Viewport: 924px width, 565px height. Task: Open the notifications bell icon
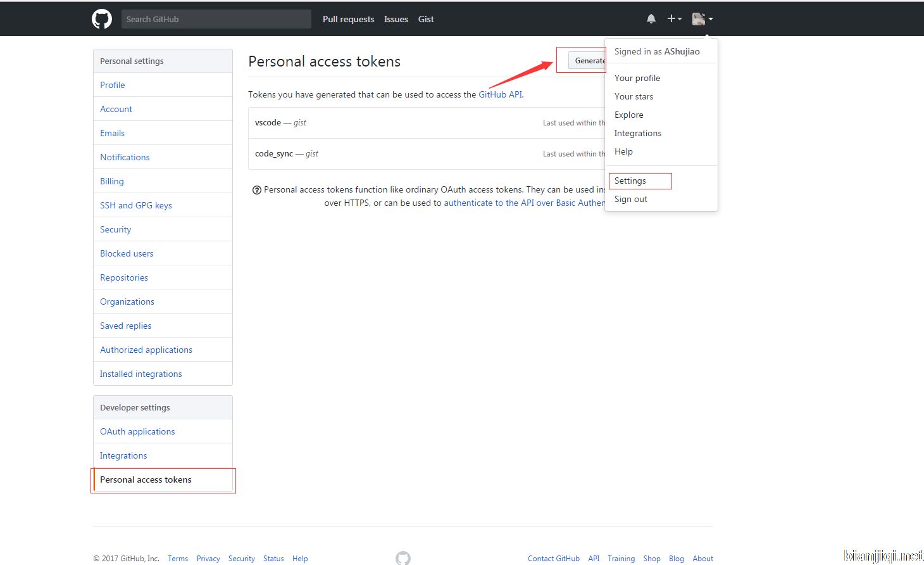[651, 19]
